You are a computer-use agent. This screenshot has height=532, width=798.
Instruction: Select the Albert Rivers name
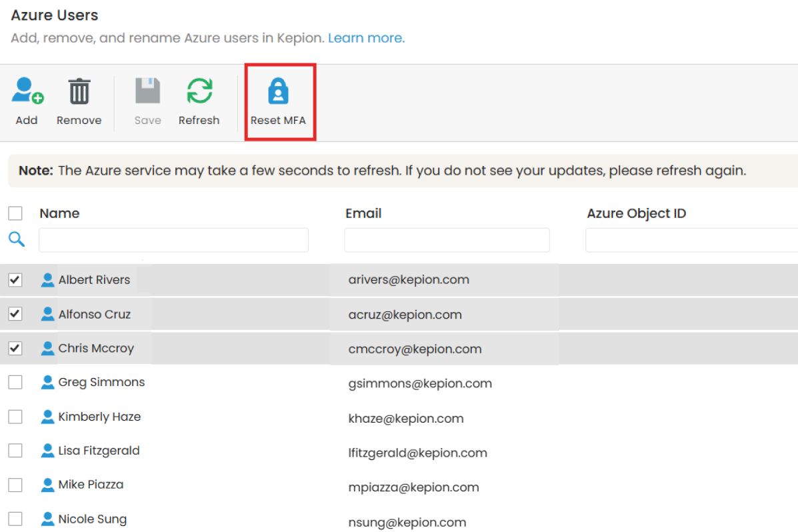94,280
